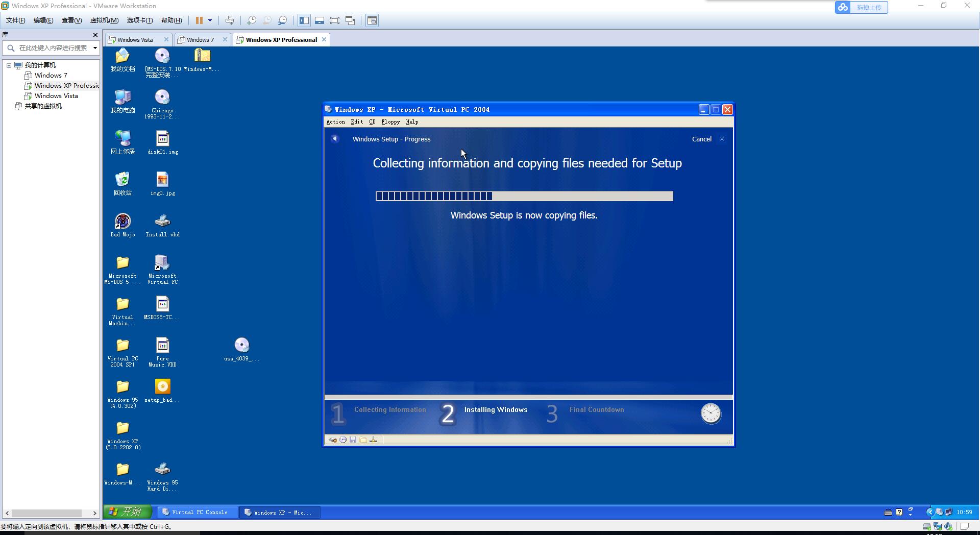Open the 编辑(E) menu

43,20
